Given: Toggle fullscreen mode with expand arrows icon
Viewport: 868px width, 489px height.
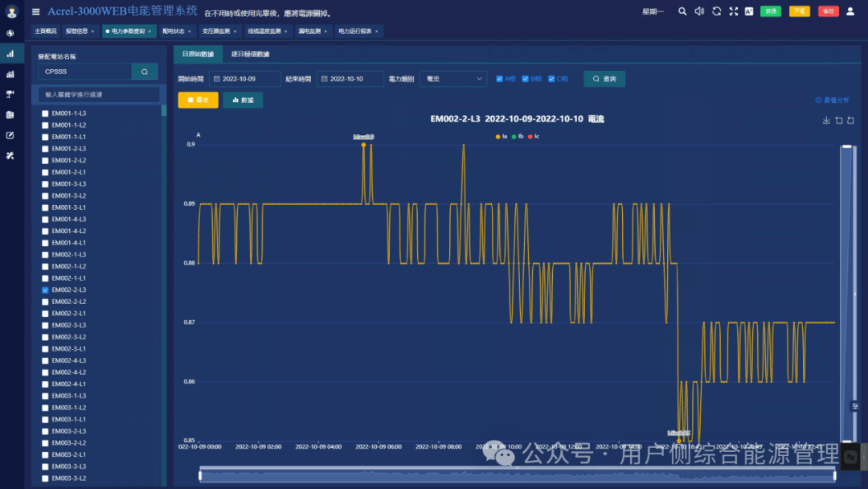Looking at the screenshot, I should (734, 11).
